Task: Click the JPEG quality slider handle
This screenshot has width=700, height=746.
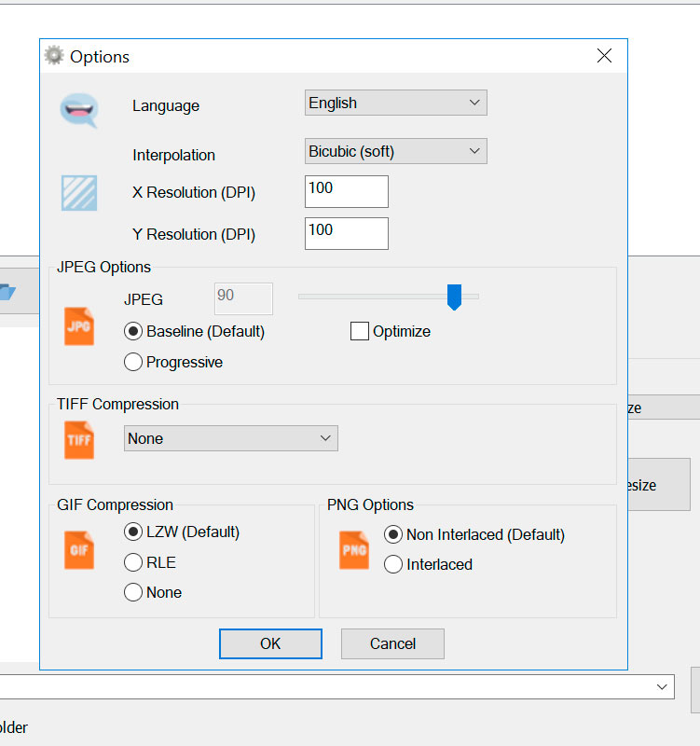Action: coord(454,297)
